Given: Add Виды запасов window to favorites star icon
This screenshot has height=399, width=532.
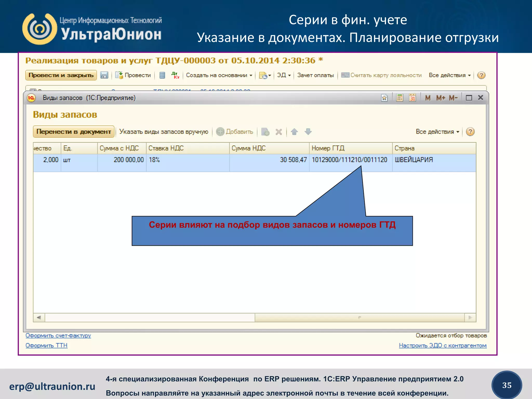Looking at the screenshot, I should click(x=384, y=98).
